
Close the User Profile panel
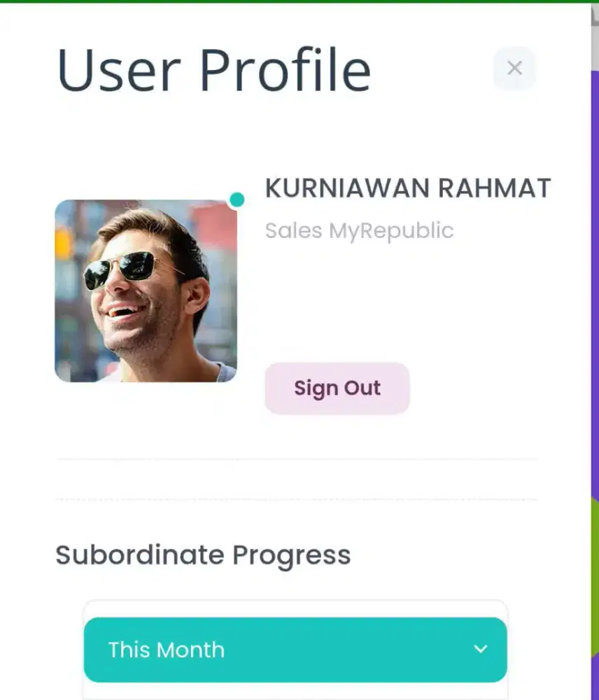pos(514,68)
